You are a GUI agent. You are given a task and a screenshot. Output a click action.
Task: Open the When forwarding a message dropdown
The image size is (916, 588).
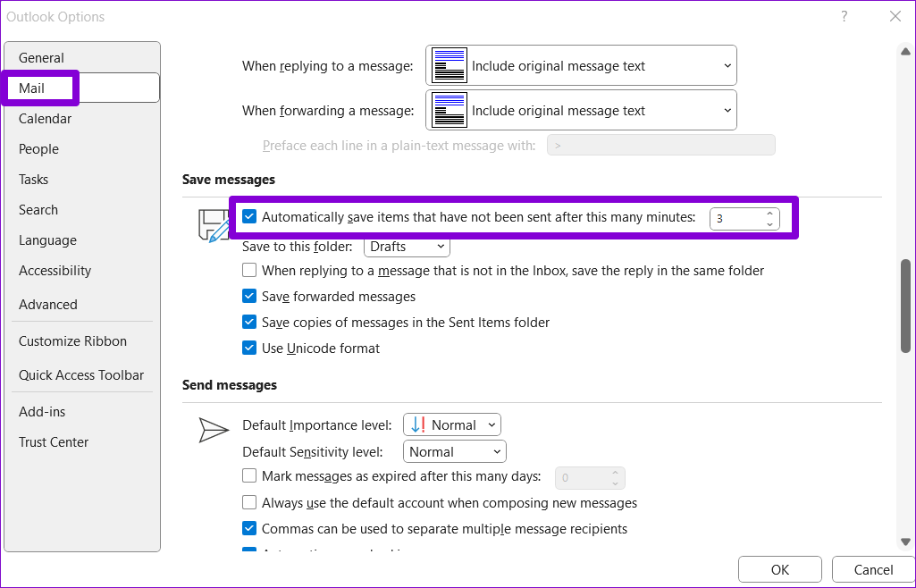pos(581,110)
